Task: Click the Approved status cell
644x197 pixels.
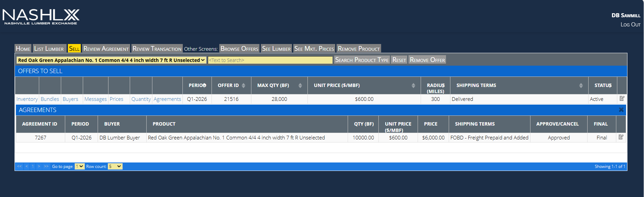Action: 559,137
